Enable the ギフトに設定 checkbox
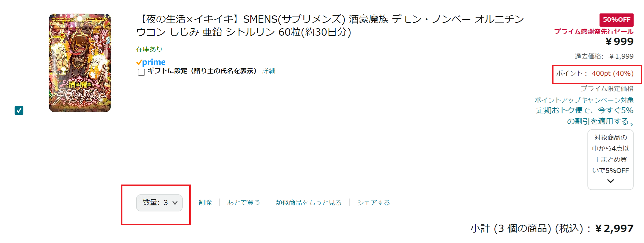 point(141,72)
